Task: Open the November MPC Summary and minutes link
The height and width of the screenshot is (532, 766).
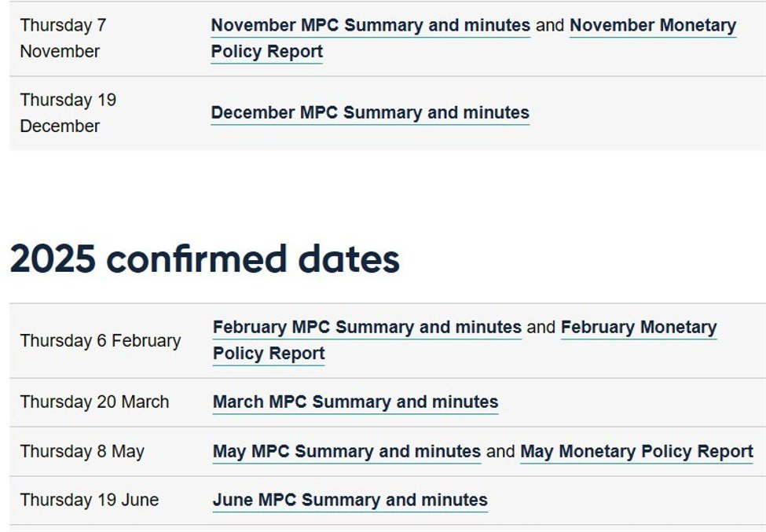Action: [370, 25]
